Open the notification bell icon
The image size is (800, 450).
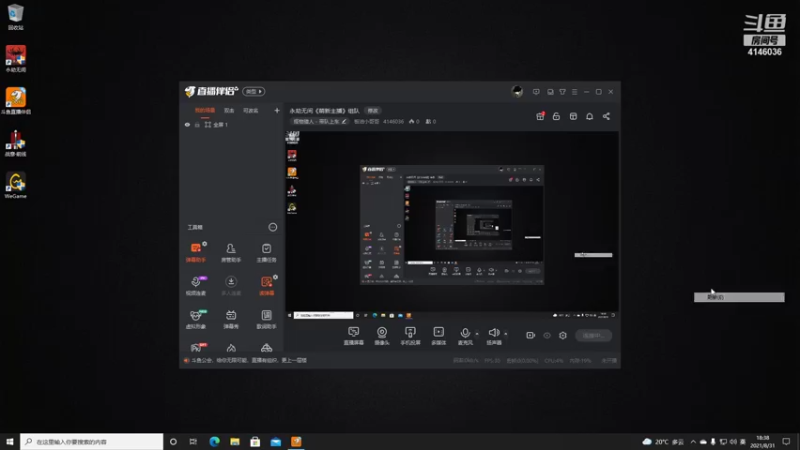[589, 116]
